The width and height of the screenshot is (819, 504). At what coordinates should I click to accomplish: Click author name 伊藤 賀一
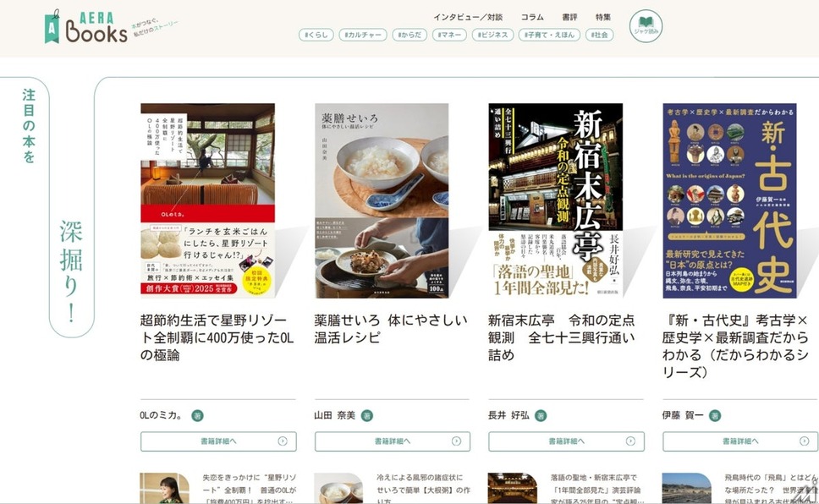click(683, 416)
